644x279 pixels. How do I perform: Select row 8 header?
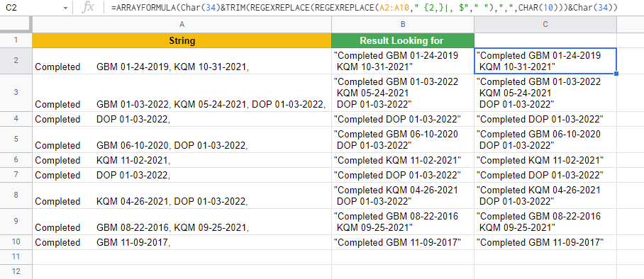pos(16,195)
